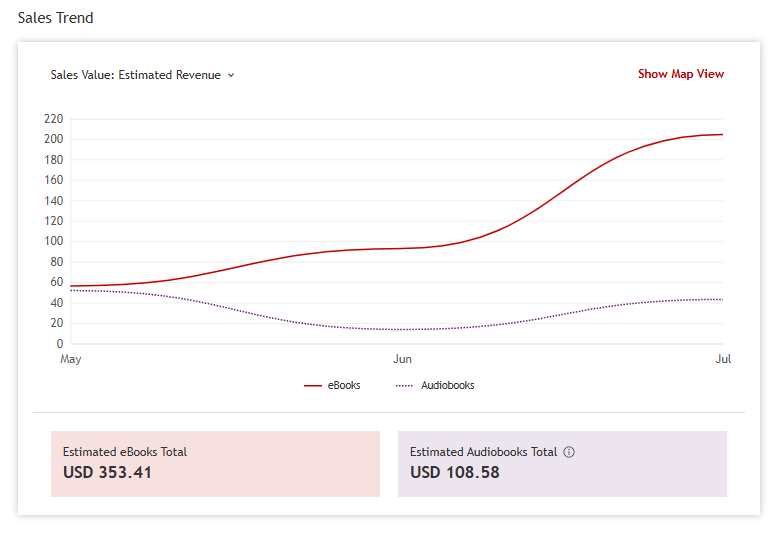This screenshot has height=548, width=784.
Task: Click the red eBooks legend line marker
Action: (x=312, y=386)
